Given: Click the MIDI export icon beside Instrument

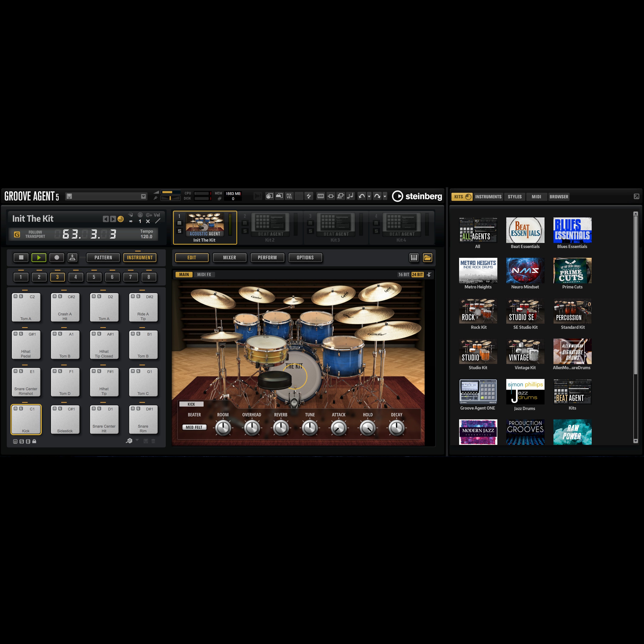Looking at the screenshot, I should 72,257.
